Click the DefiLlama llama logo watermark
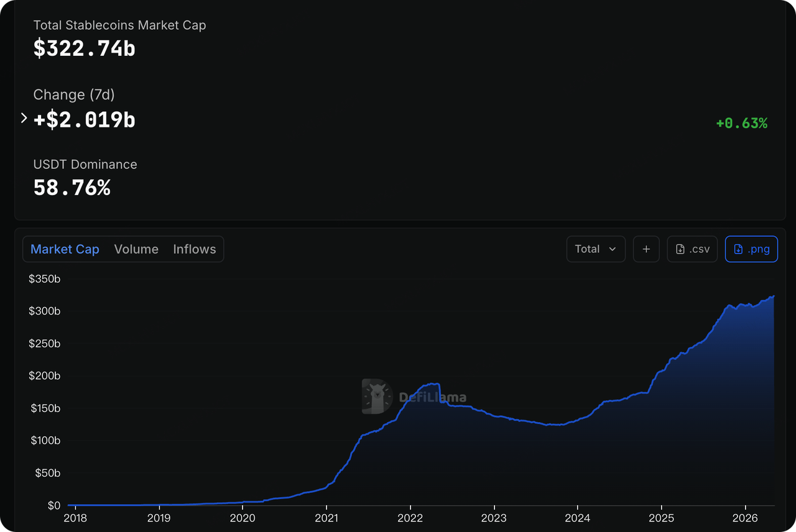The image size is (796, 532). [377, 397]
